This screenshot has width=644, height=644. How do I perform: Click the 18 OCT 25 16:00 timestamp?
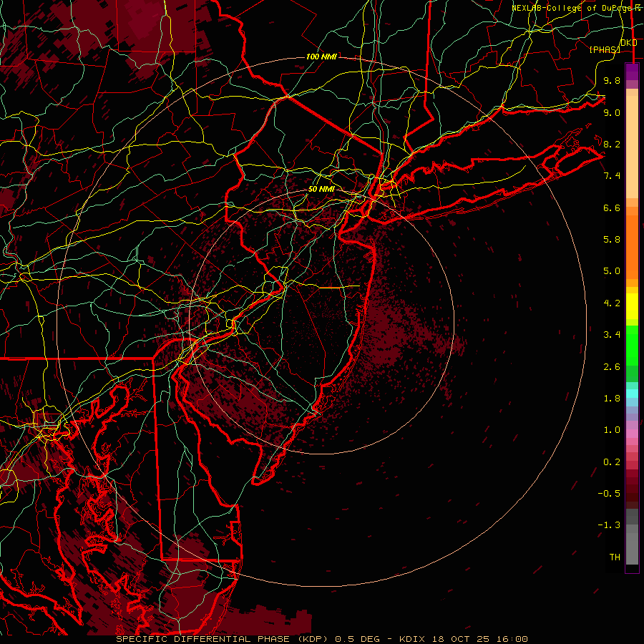tap(481, 639)
